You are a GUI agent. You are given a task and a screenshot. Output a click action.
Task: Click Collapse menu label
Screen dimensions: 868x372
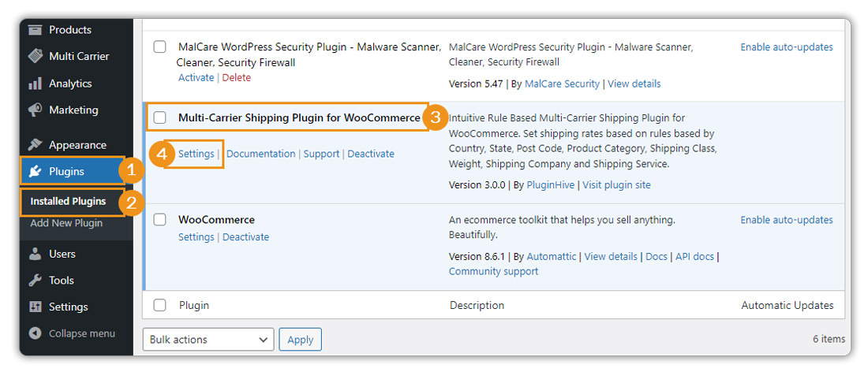click(x=82, y=333)
